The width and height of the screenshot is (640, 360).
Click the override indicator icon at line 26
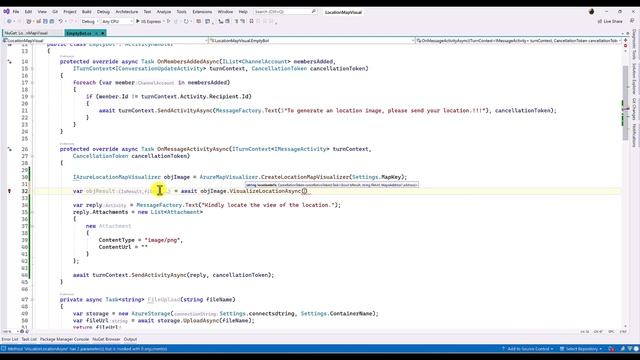click(9, 149)
